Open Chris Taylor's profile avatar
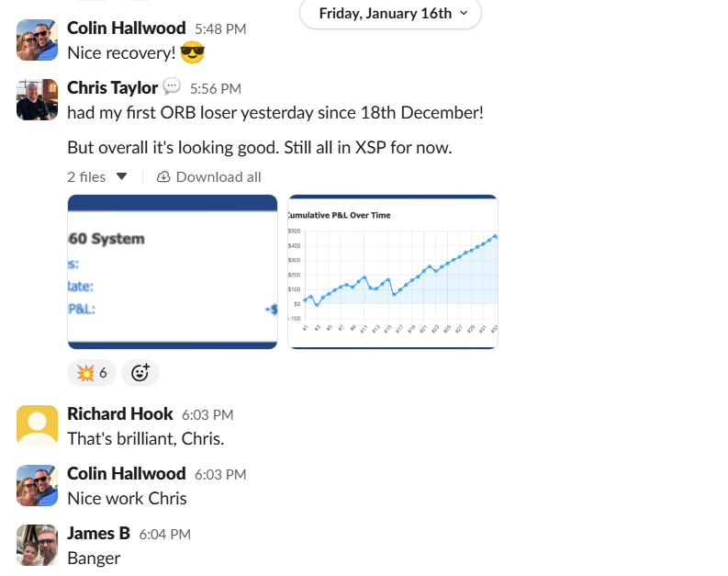The width and height of the screenshot is (728, 576). click(x=37, y=99)
